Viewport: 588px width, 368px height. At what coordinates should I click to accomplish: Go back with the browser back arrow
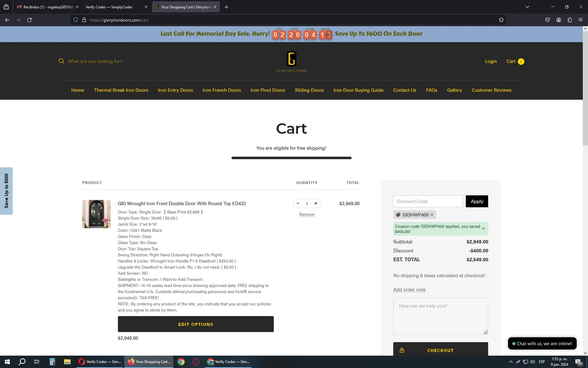pyautogui.click(x=7, y=20)
